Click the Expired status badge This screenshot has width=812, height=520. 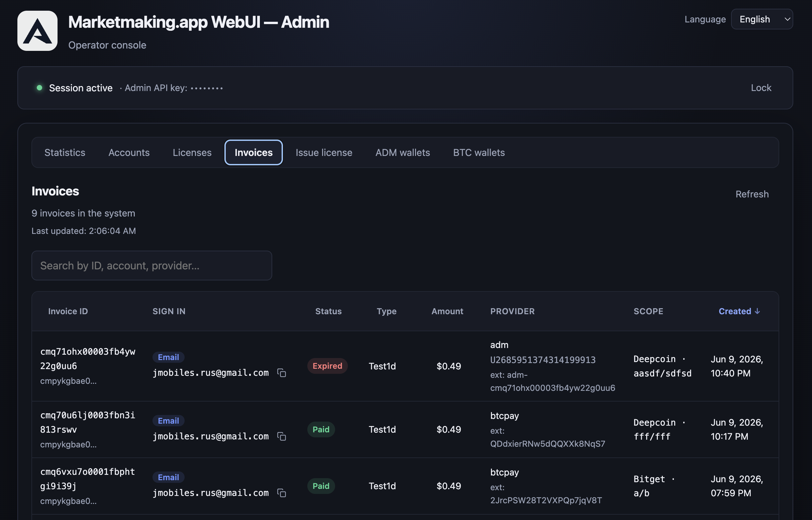(x=327, y=366)
